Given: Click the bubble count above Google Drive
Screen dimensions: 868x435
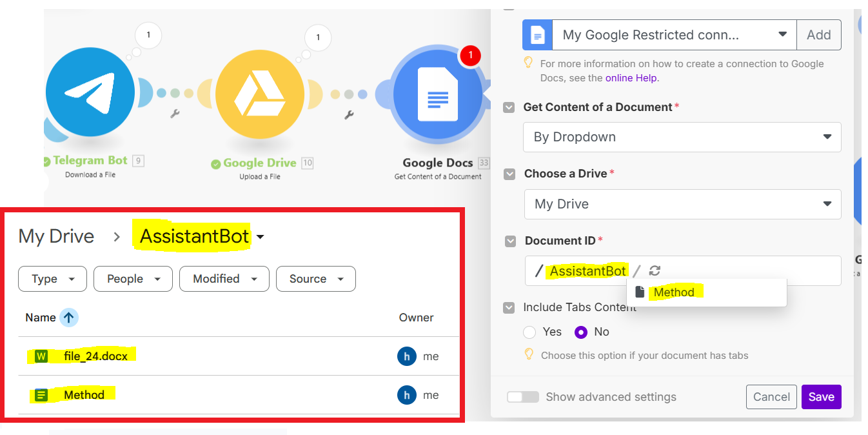Looking at the screenshot, I should [x=317, y=38].
